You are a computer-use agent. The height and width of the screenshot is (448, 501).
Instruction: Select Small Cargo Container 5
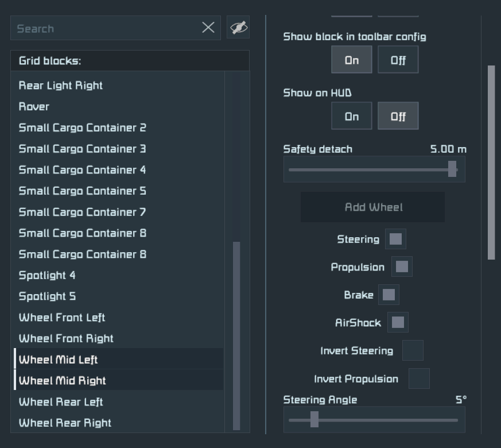[x=82, y=191]
